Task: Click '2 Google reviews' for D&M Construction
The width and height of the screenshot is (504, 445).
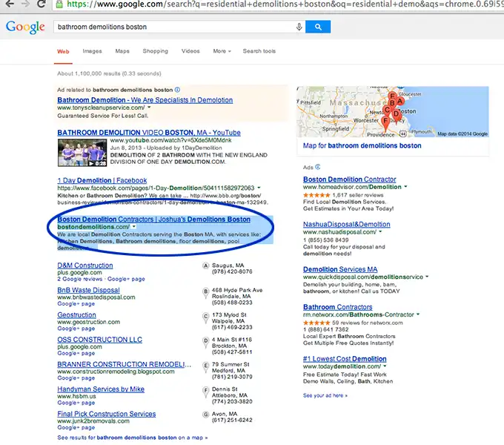Action: point(80,279)
